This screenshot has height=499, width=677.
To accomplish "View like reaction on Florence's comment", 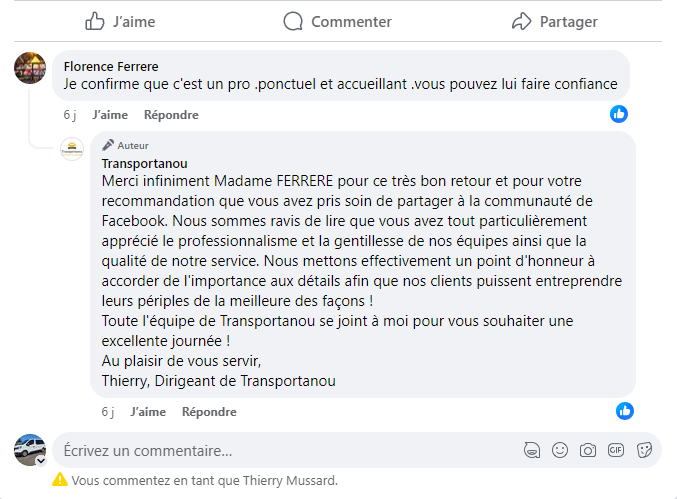I will pyautogui.click(x=619, y=114).
